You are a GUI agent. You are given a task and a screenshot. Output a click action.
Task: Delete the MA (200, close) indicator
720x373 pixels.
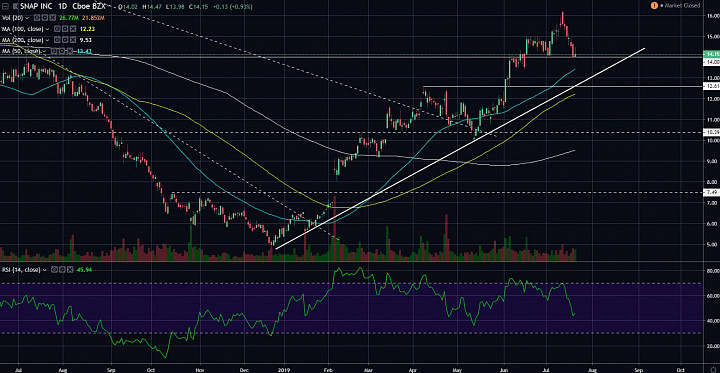click(x=73, y=40)
